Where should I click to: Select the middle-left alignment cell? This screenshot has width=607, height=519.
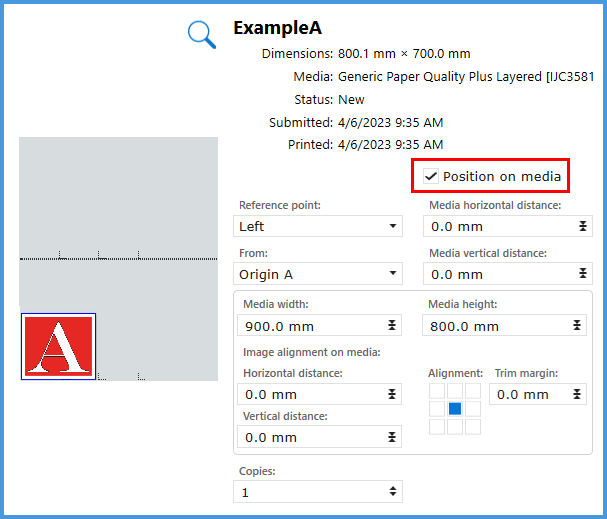[x=437, y=409]
